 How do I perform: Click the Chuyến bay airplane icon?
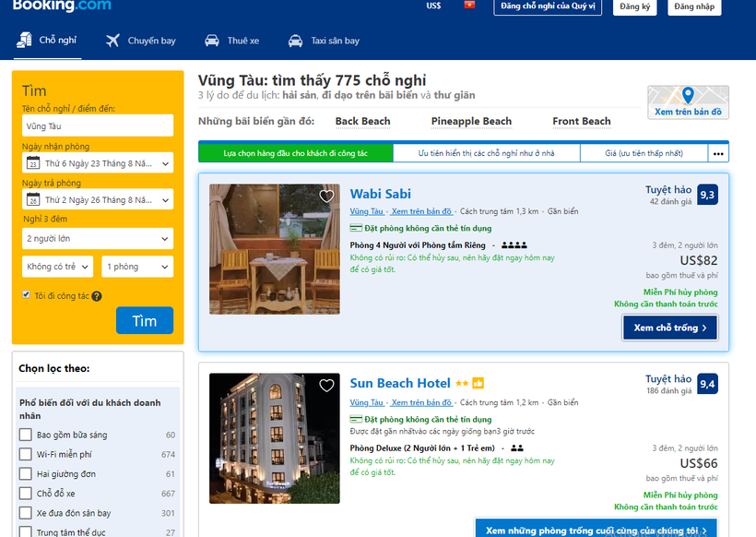[x=112, y=41]
